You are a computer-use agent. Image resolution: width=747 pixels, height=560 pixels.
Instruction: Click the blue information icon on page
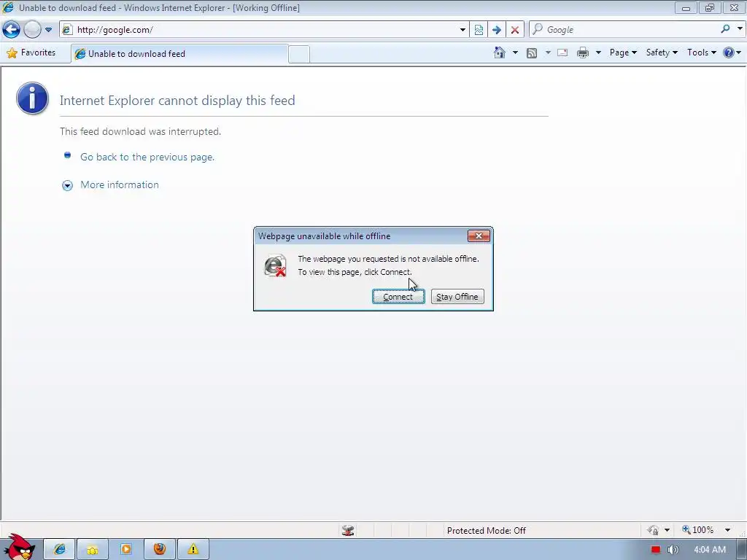tap(32, 98)
